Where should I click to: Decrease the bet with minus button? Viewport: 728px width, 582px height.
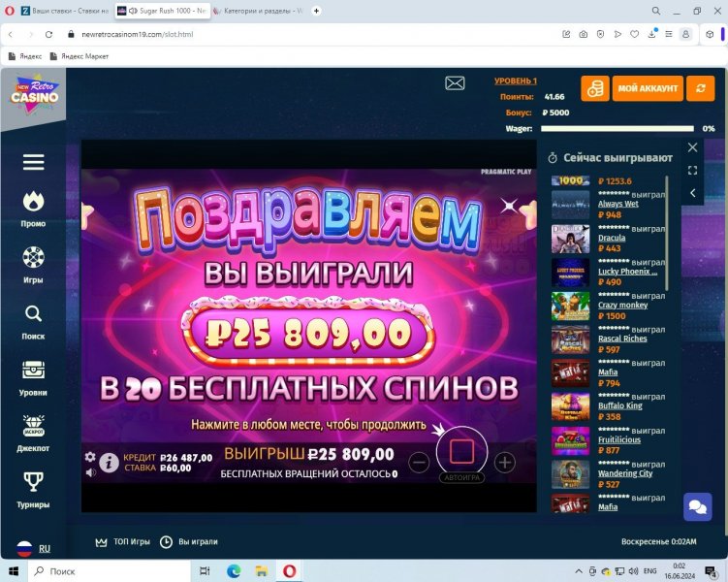tap(419, 462)
